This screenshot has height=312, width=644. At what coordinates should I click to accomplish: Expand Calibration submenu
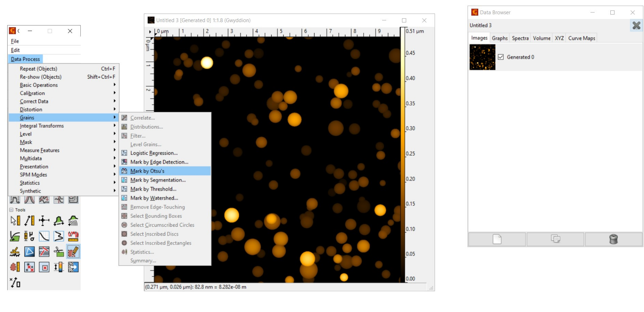tap(64, 93)
